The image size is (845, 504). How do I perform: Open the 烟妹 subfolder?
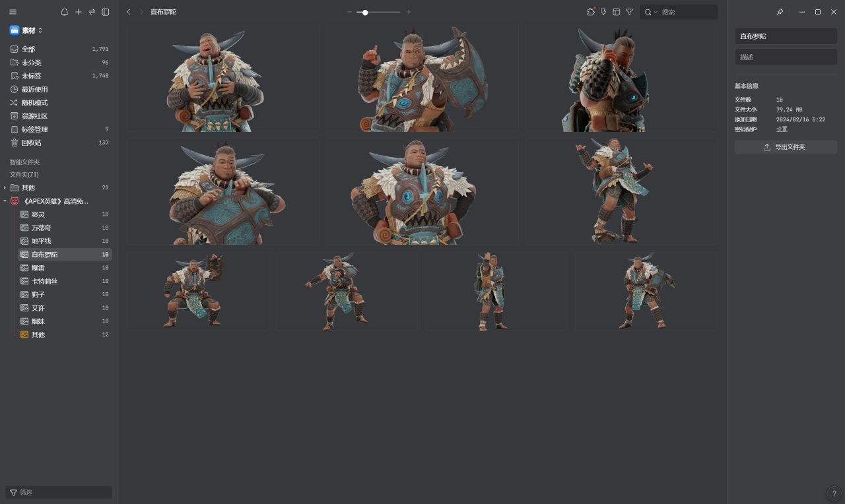64,321
